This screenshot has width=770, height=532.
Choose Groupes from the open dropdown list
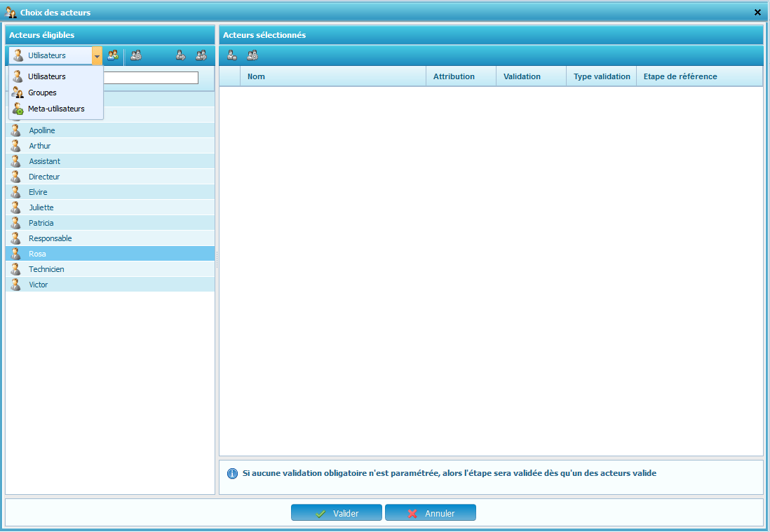pos(42,93)
